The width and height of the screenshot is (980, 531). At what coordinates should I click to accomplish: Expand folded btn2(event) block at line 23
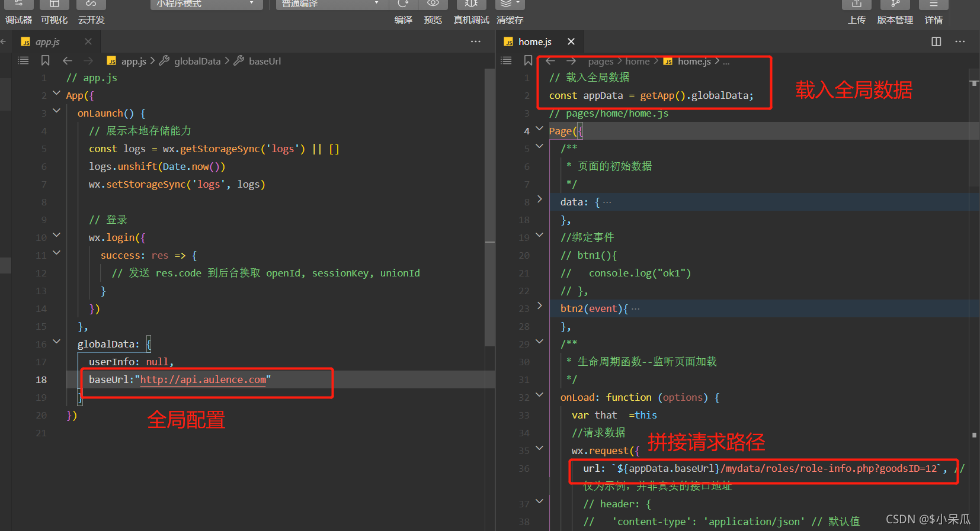539,305
